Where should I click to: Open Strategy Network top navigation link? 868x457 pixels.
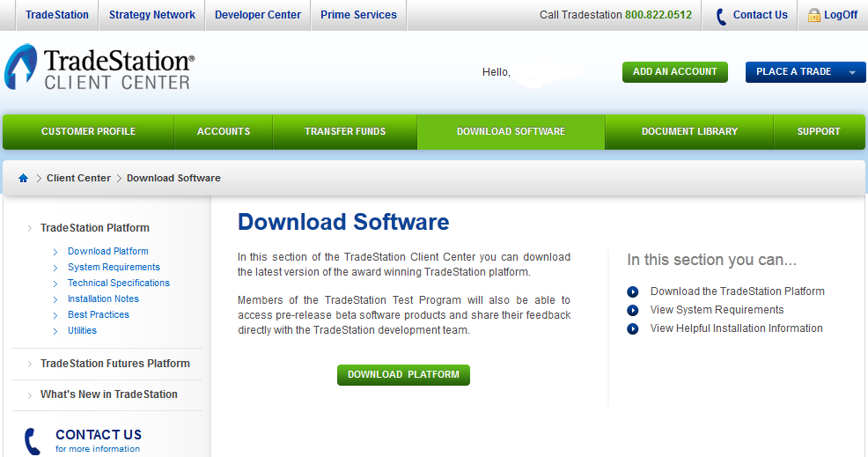(152, 15)
